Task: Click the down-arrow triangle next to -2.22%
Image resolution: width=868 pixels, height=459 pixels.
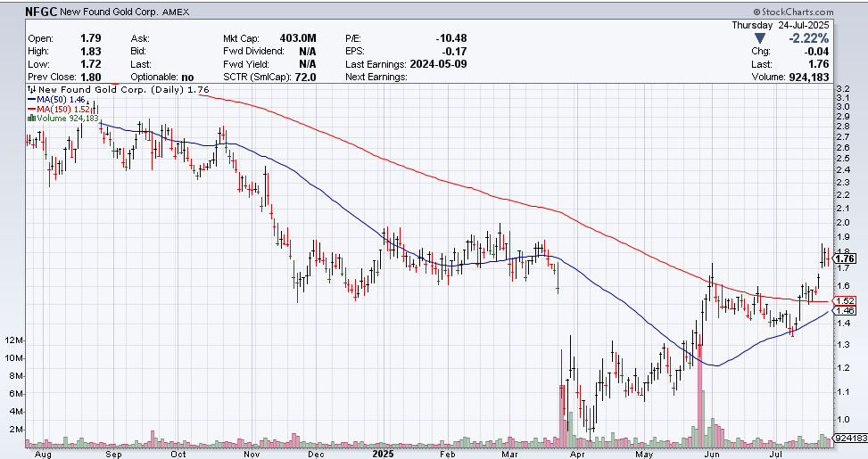Action: [759, 39]
